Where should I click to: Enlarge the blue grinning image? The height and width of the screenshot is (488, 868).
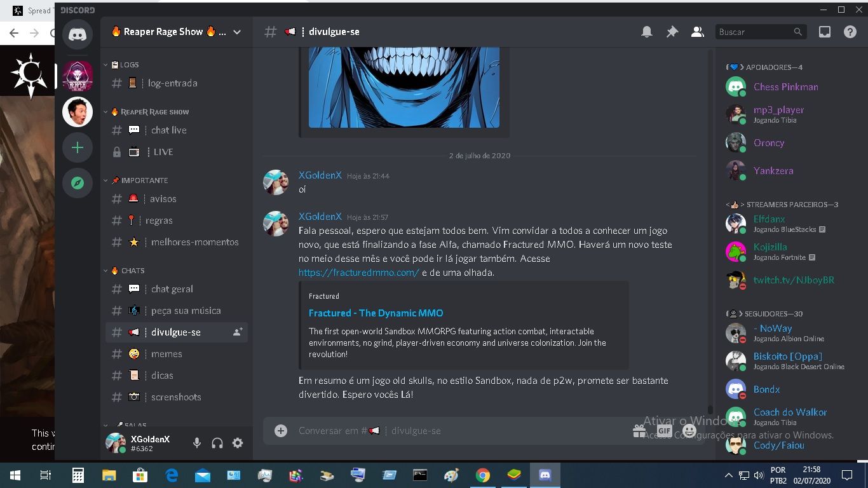[404, 87]
